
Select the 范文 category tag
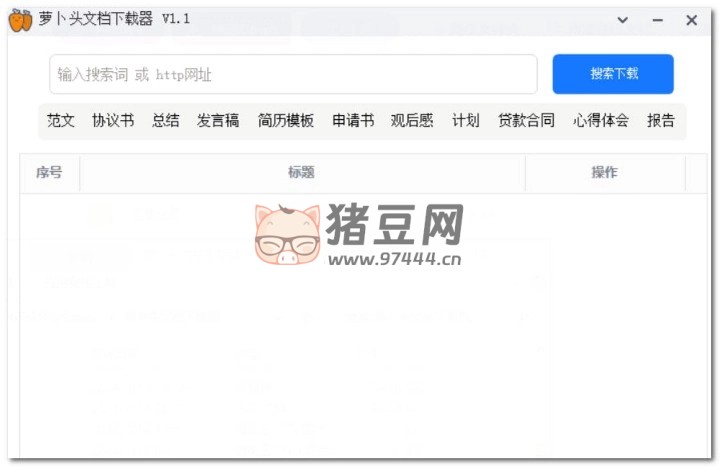[x=61, y=120]
